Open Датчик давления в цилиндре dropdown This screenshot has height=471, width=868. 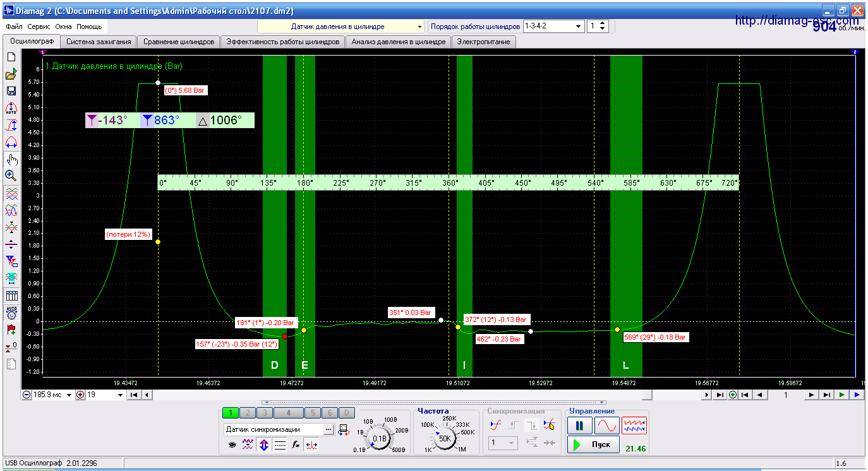pyautogui.click(x=341, y=27)
